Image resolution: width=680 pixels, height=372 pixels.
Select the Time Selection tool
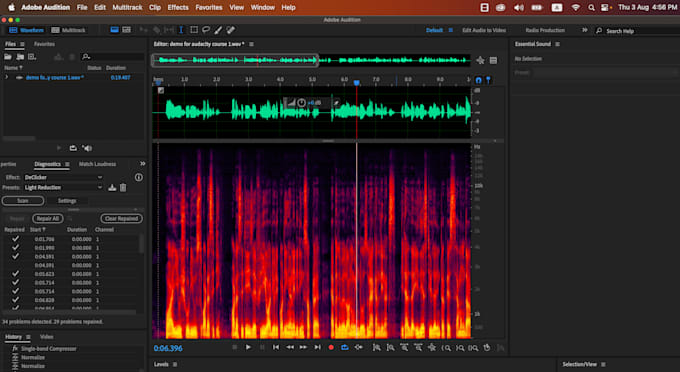181,30
